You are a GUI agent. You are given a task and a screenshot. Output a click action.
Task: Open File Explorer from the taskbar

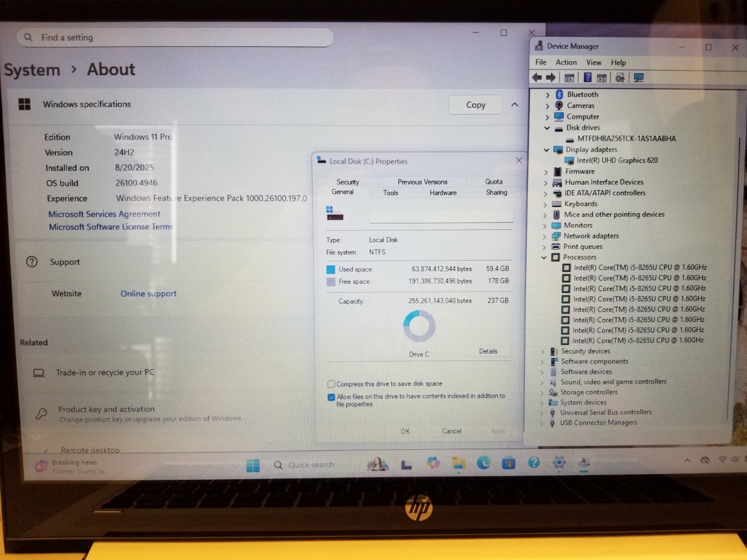click(x=458, y=463)
